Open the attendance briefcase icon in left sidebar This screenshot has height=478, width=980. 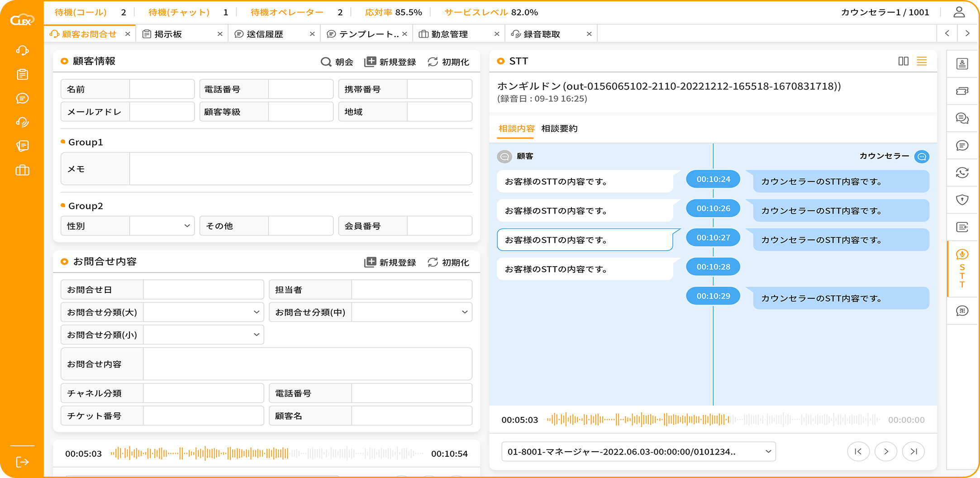pos(22,170)
